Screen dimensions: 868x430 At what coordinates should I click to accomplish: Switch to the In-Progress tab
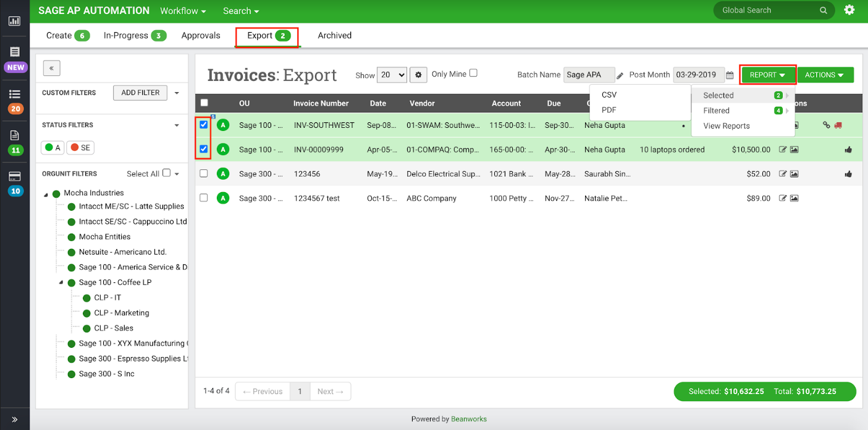(x=135, y=35)
